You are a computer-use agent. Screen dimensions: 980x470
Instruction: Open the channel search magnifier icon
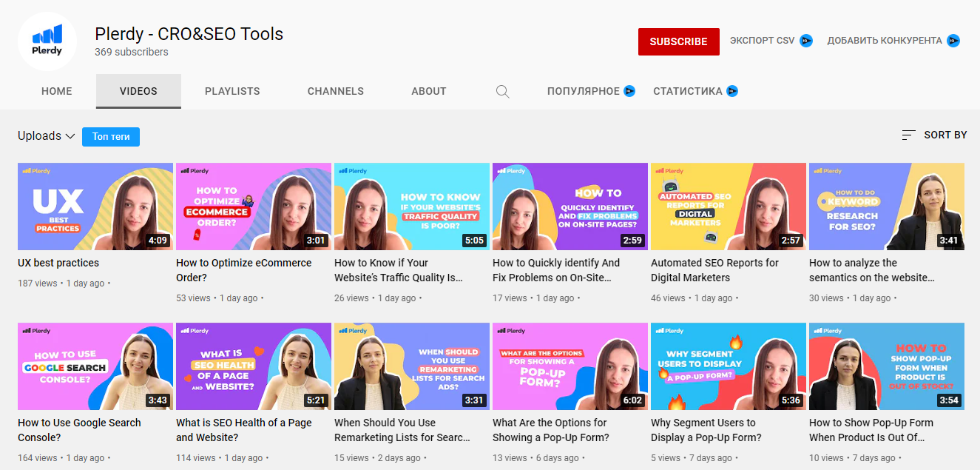502,92
